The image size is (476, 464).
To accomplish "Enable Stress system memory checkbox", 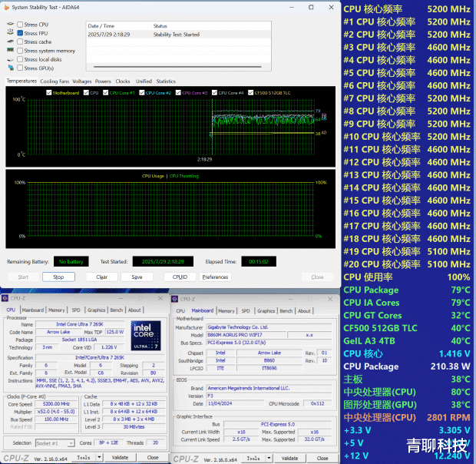I will [x=20, y=51].
